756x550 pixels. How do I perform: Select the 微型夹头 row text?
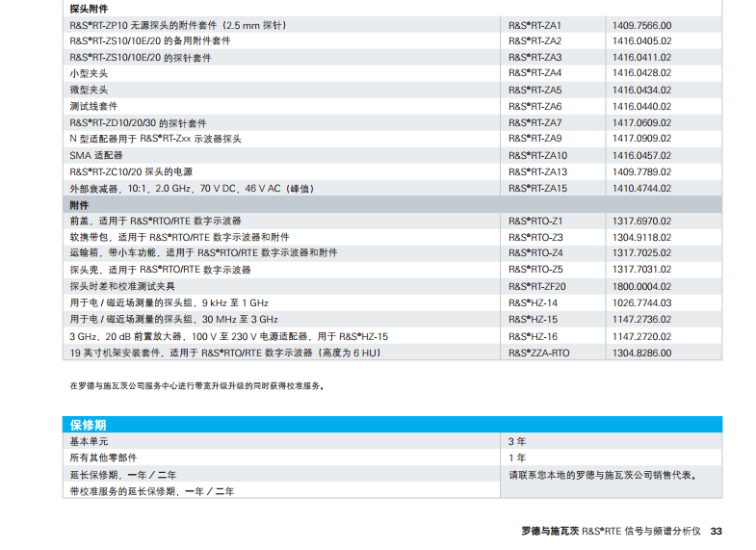[89, 90]
